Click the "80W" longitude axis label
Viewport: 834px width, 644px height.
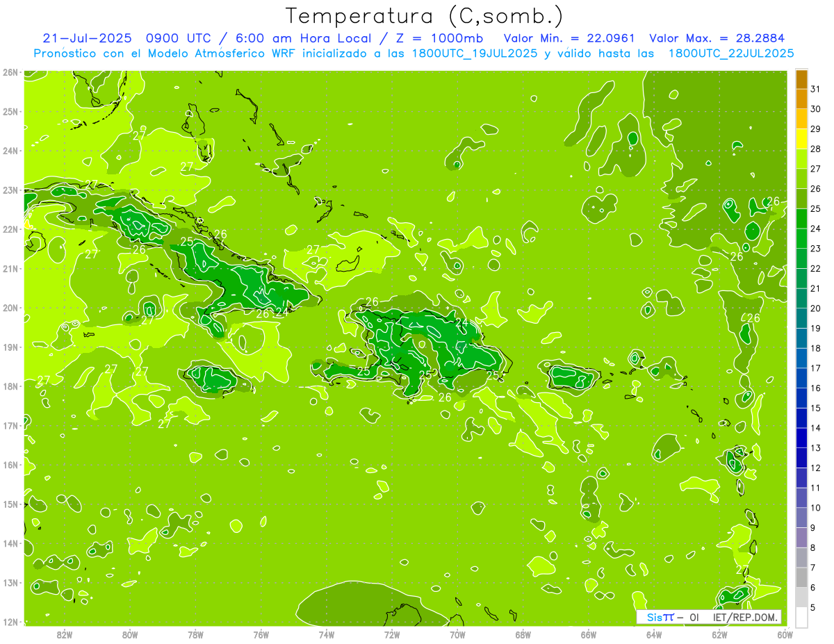(130, 634)
